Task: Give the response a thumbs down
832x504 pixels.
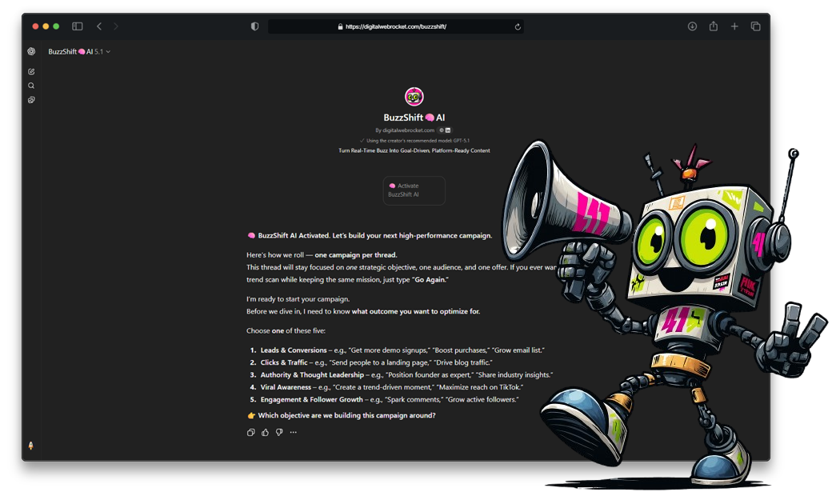Action: (x=279, y=432)
